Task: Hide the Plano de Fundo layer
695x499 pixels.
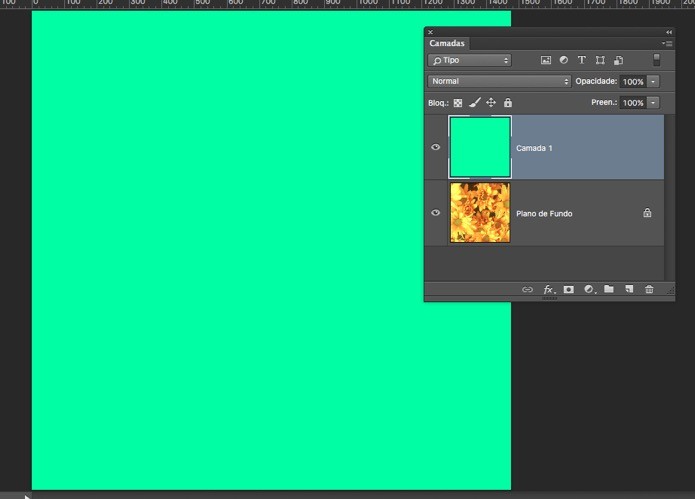Action: coord(435,213)
